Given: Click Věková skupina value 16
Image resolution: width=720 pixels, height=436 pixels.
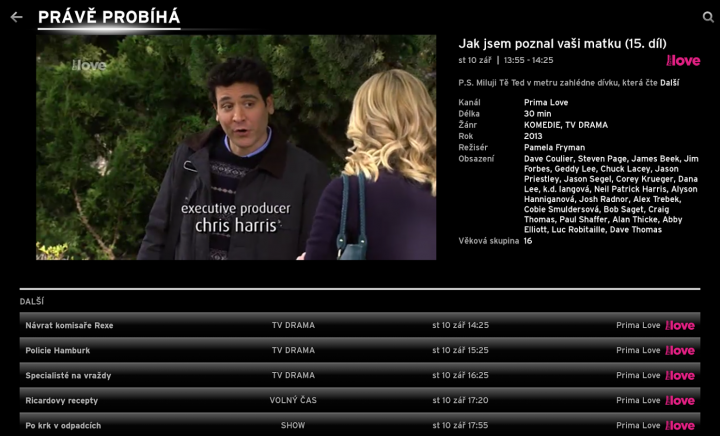Looking at the screenshot, I should (528, 241).
